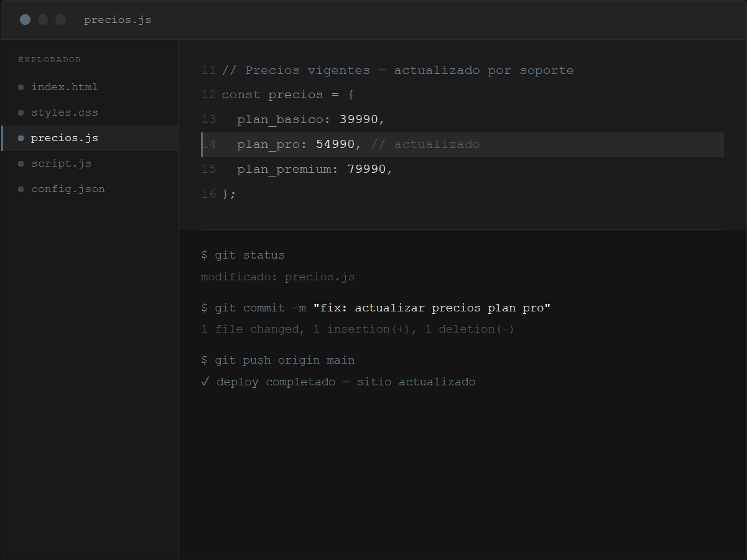Click the green deploy completado checkmark
Screen dimensions: 747x560
click(x=205, y=382)
